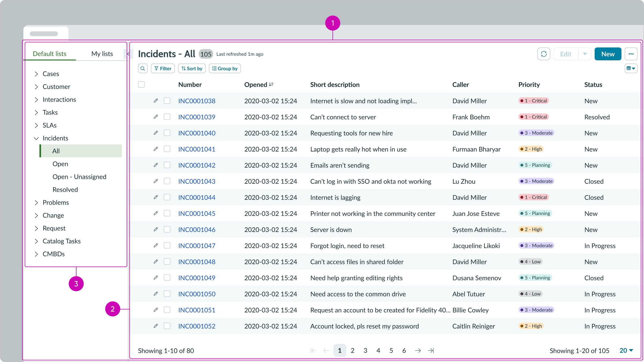Sort by the Opened column header
Image resolution: width=644 pixels, height=362 pixels.
click(x=259, y=84)
